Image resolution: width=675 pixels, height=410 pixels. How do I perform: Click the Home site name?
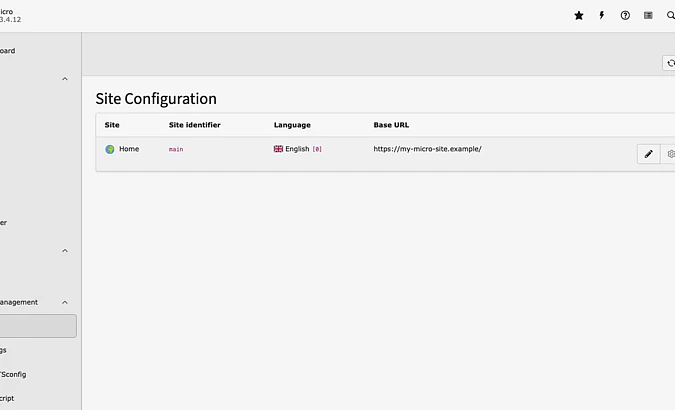(129, 149)
